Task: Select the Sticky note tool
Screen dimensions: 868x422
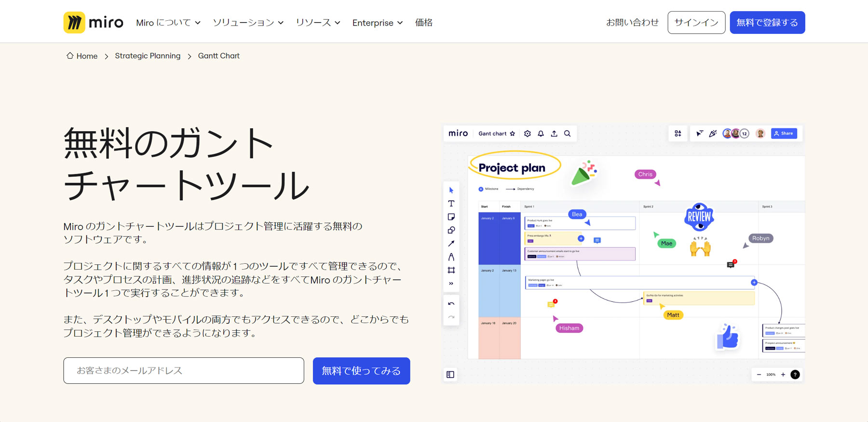Action: click(451, 217)
